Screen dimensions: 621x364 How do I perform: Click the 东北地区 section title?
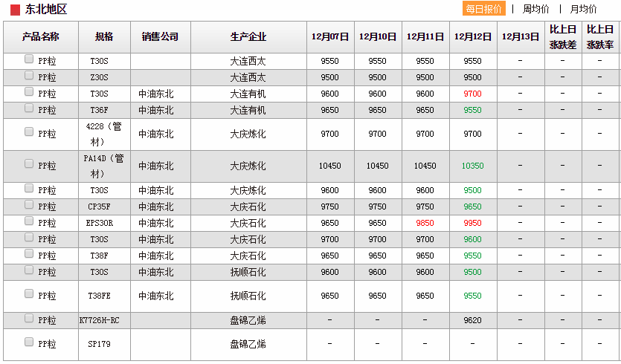point(46,10)
